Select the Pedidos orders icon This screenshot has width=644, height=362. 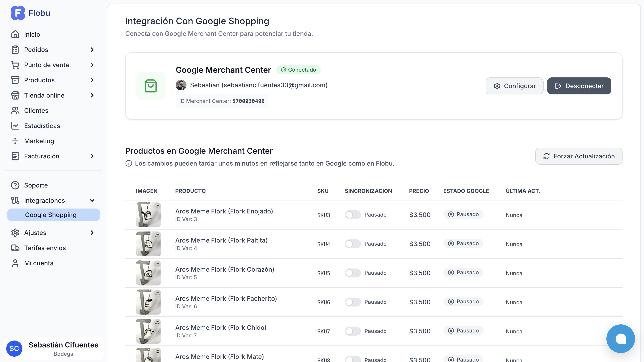coord(15,49)
